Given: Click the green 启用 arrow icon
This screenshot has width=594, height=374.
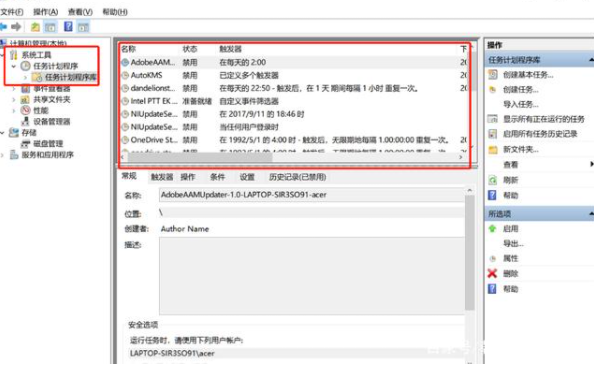Looking at the screenshot, I should pos(492,228).
